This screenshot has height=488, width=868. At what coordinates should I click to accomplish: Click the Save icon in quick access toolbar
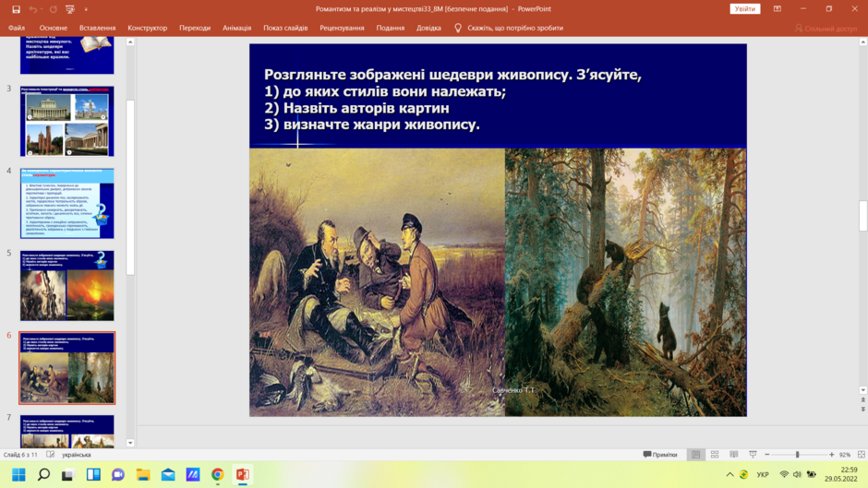coord(16,9)
